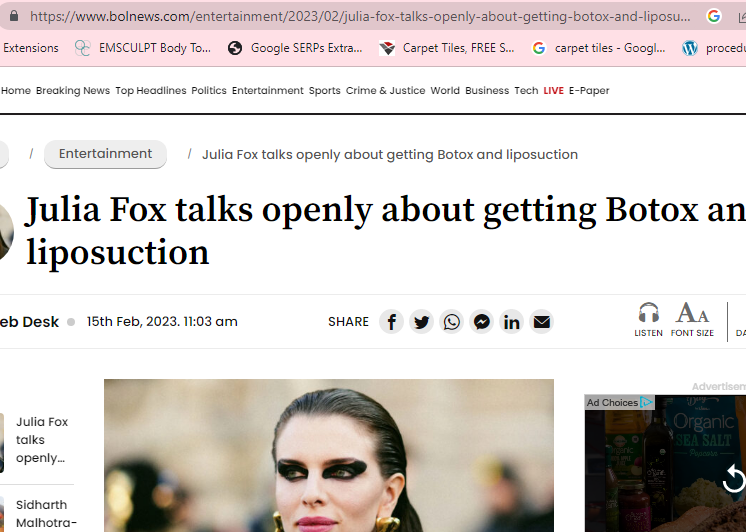Click the 15th Feb, 2023 timestamp
This screenshot has height=532, width=746.
click(162, 322)
